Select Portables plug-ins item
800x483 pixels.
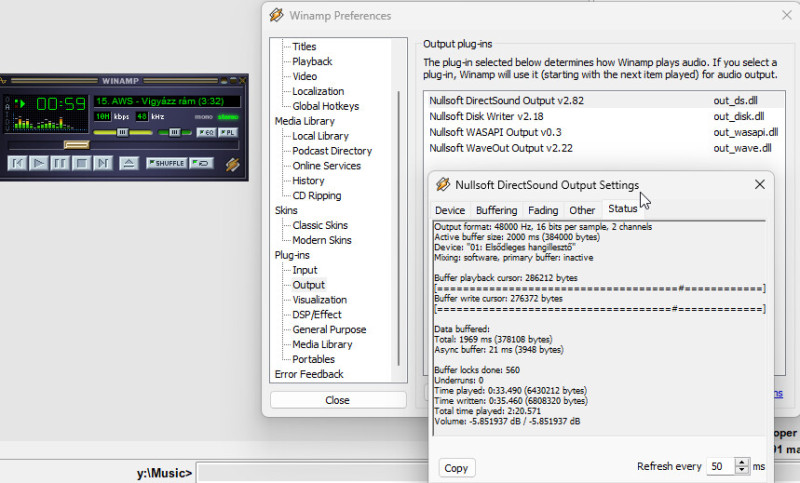click(313, 359)
